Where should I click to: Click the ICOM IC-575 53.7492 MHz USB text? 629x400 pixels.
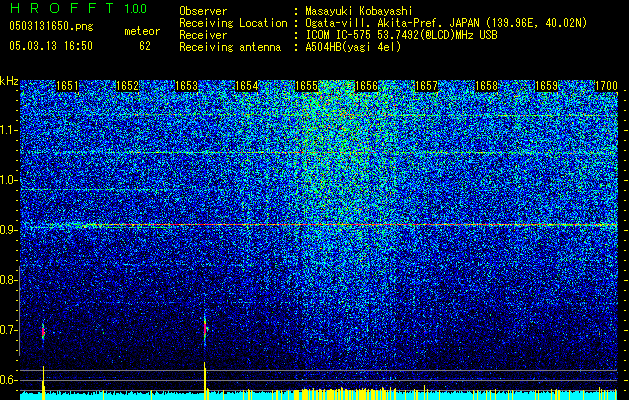tap(401, 35)
